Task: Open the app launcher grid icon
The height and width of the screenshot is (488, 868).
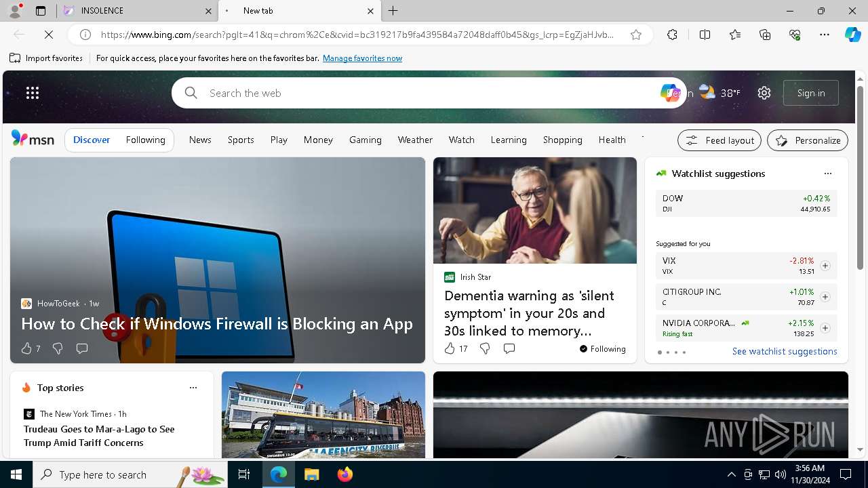Action: tap(33, 93)
